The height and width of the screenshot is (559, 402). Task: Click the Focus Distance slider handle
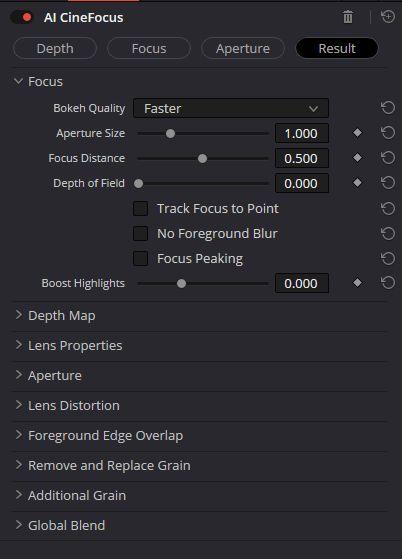tap(202, 158)
